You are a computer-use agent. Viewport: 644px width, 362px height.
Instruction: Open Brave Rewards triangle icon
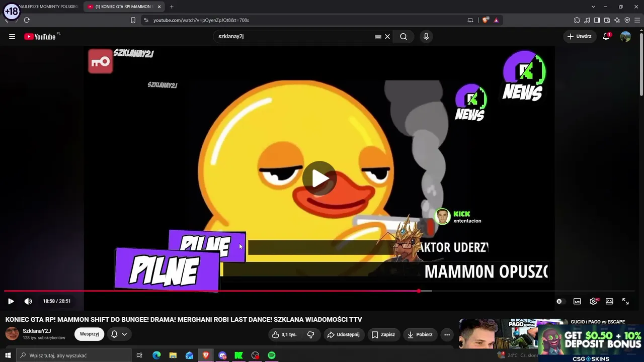[496, 20]
